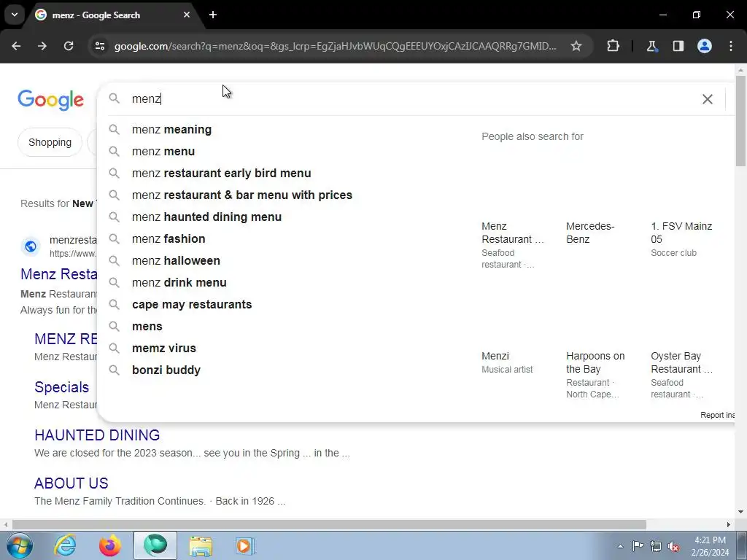The height and width of the screenshot is (560, 747).
Task: Choose suggestion menz restaurant early bird menu
Action: tap(221, 174)
